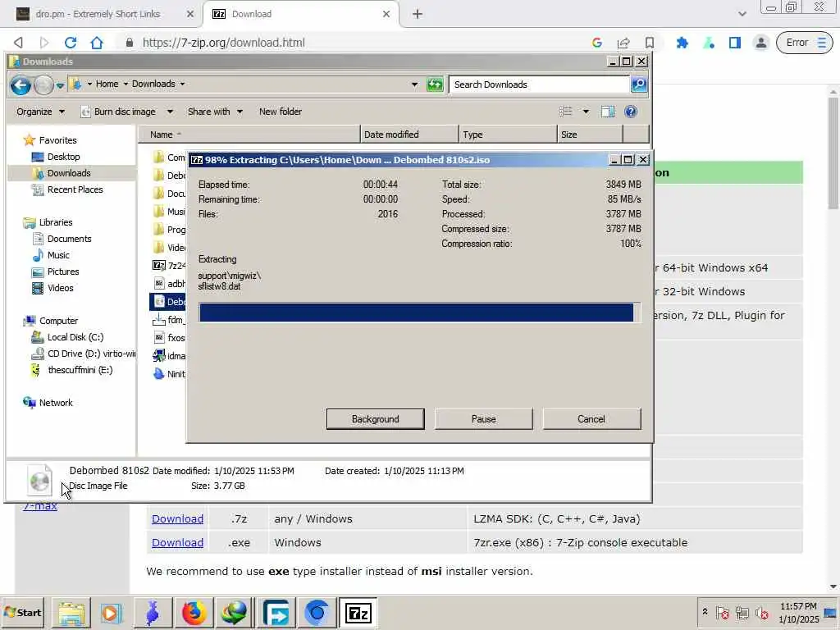The height and width of the screenshot is (630, 840).
Task: Open a new browser tab
Action: point(418,14)
